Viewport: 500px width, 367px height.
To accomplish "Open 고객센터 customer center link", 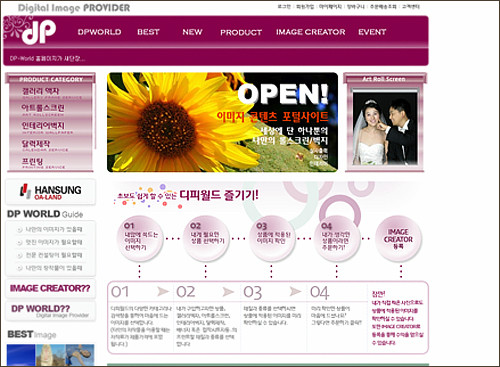I will 411,7.
